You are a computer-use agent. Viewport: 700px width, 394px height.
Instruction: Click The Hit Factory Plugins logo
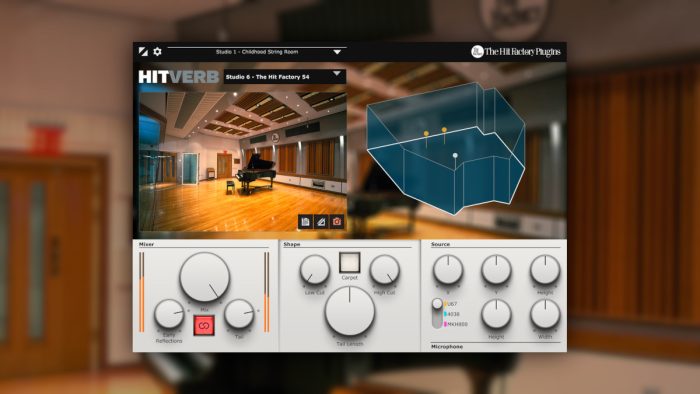coord(516,52)
